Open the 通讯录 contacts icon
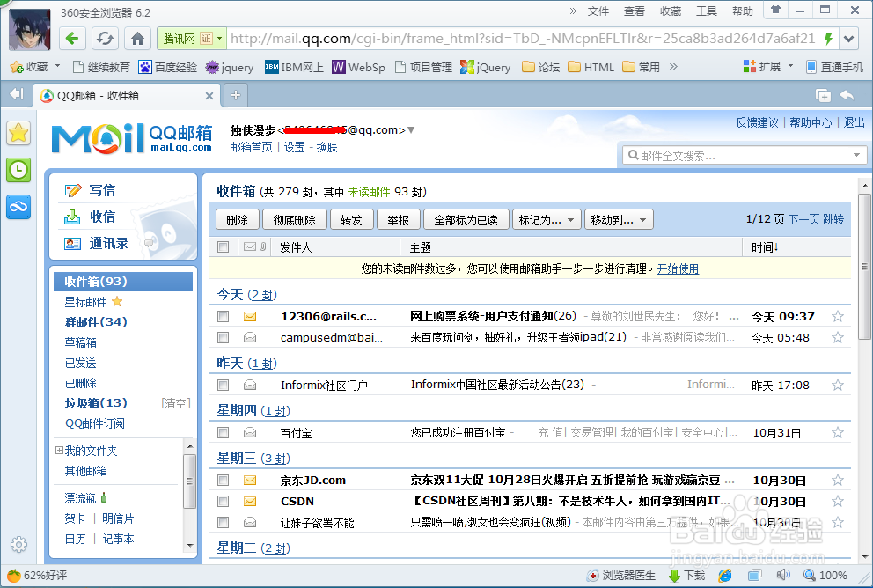This screenshot has height=588, width=873. click(73, 243)
